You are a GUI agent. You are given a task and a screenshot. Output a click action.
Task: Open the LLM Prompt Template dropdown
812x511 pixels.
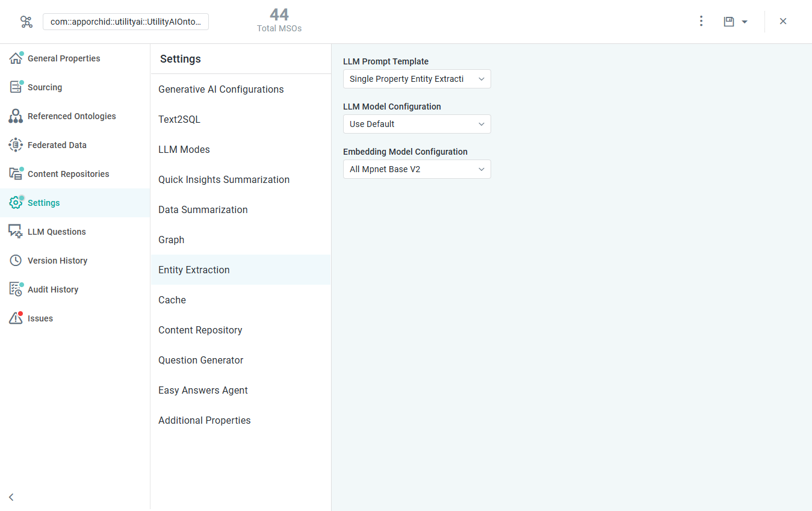click(417, 79)
